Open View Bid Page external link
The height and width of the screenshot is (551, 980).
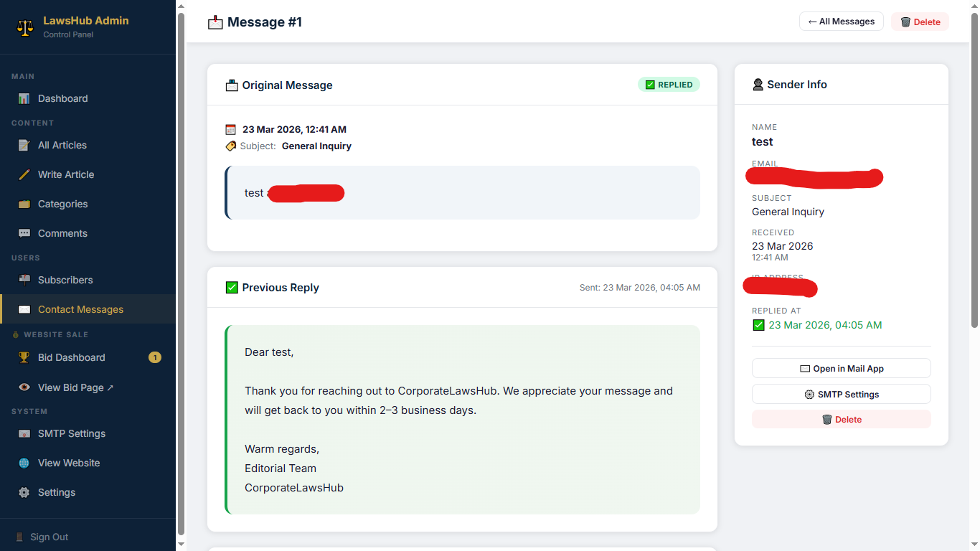pos(75,387)
